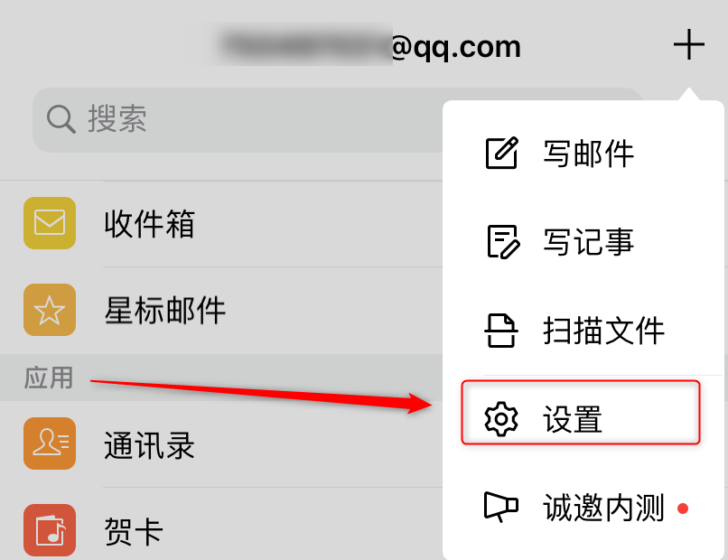Click the compose mail pencil icon
Image resolution: width=728 pixels, height=560 pixels.
point(501,153)
